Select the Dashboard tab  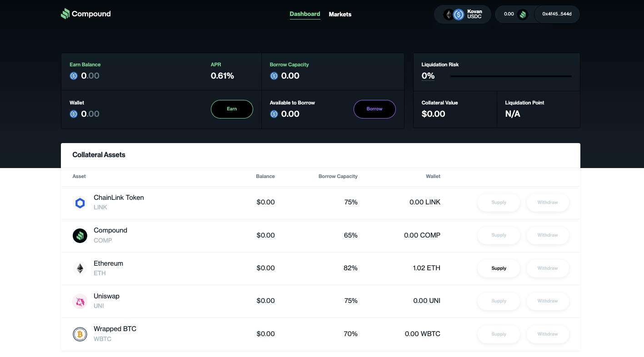[305, 14]
